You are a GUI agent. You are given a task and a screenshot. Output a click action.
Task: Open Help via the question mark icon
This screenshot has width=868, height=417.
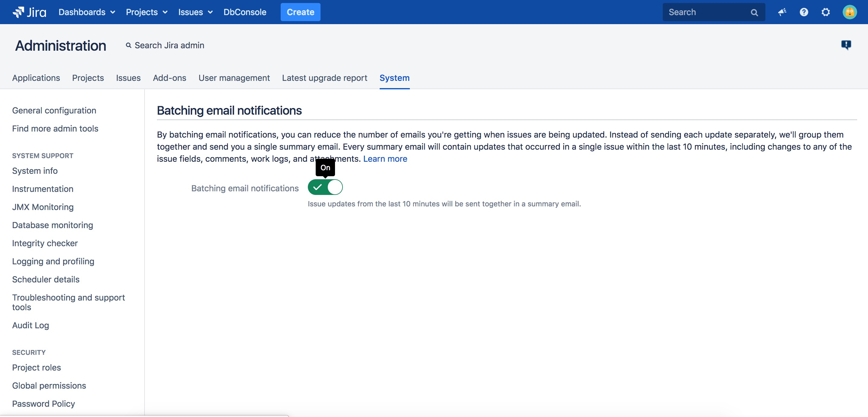tap(804, 12)
